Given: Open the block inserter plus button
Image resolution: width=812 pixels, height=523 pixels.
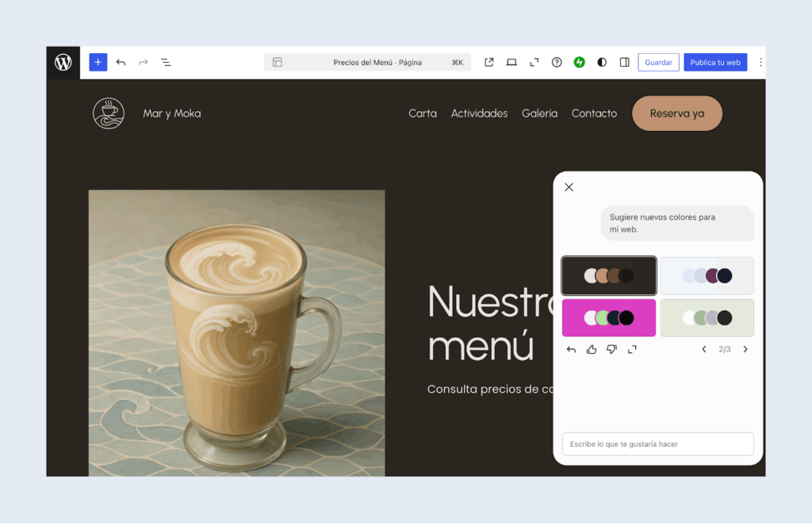Looking at the screenshot, I should (x=98, y=62).
